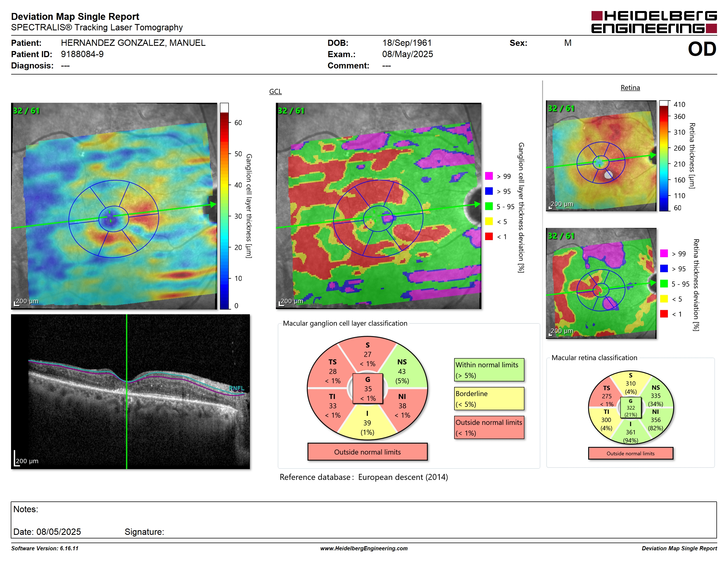Click green 5-95 swatch in GCL legend
728x563 pixels.
tap(489, 206)
